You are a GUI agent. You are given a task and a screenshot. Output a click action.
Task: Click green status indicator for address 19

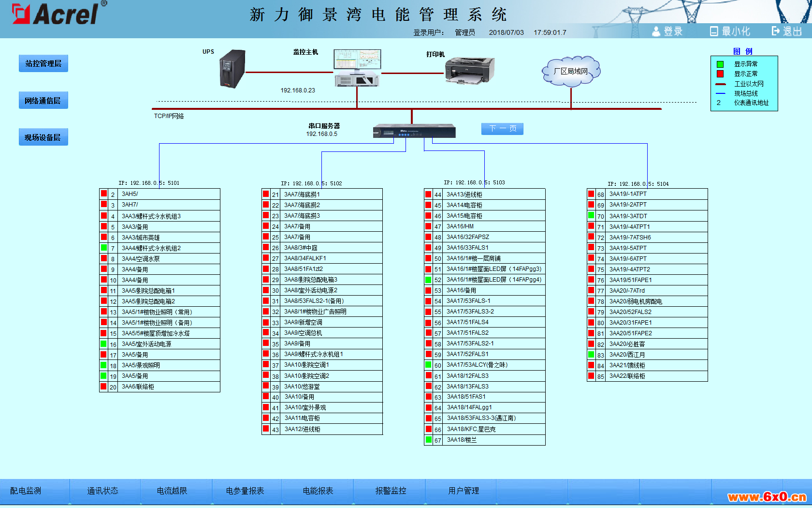pos(103,376)
